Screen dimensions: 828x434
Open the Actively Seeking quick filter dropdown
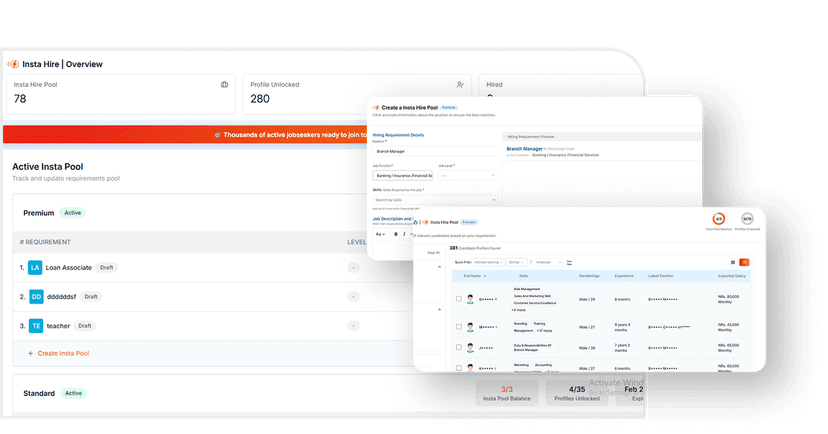pyautogui.click(x=488, y=262)
